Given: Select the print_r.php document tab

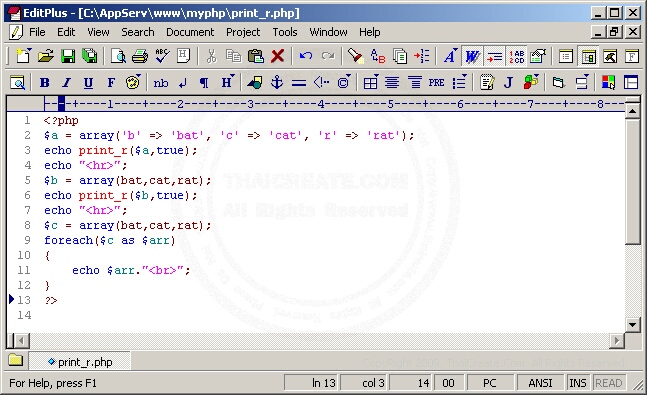Looking at the screenshot, I should click(x=81, y=362).
